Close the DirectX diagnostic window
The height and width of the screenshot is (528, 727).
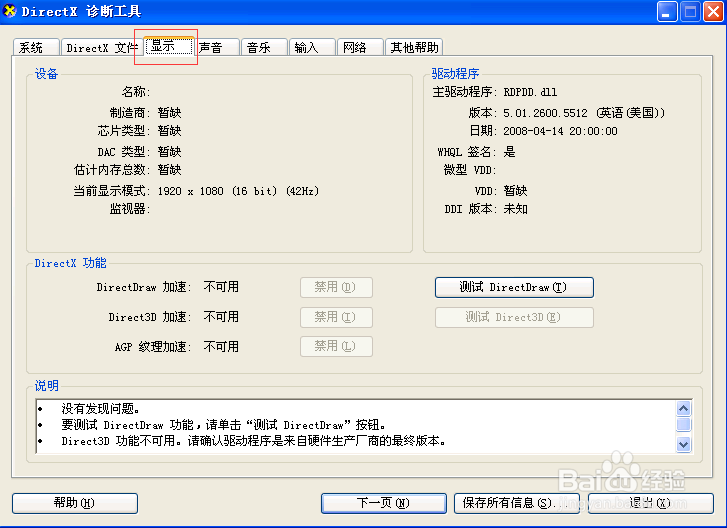(x=714, y=12)
